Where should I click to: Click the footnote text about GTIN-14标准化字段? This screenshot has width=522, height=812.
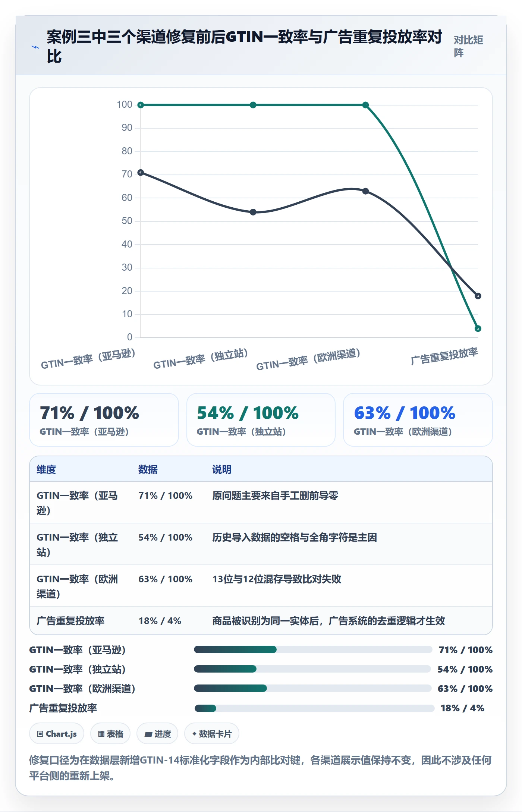[x=261, y=768]
